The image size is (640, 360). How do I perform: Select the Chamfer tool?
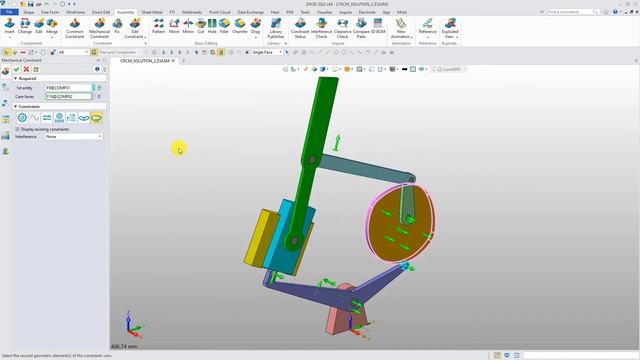point(240,26)
